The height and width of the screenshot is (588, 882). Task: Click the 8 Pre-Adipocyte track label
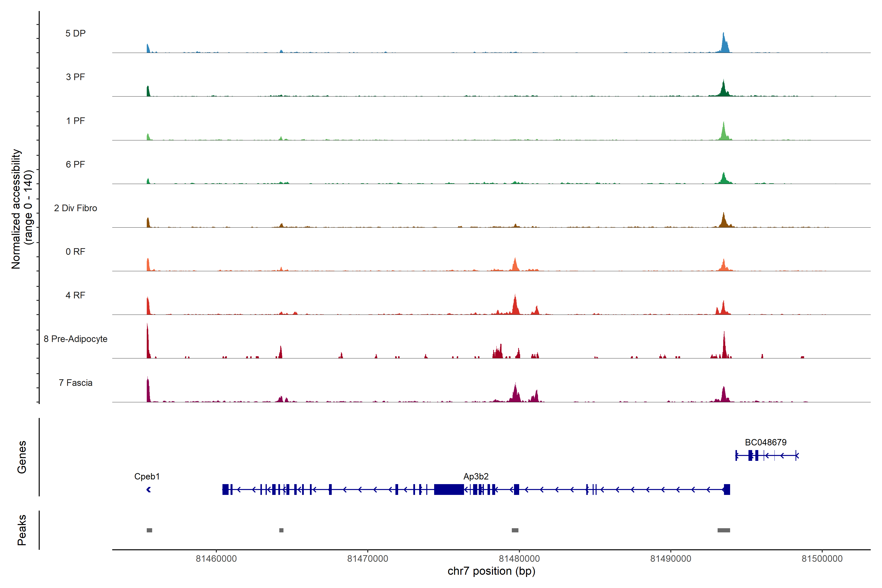pos(75,339)
